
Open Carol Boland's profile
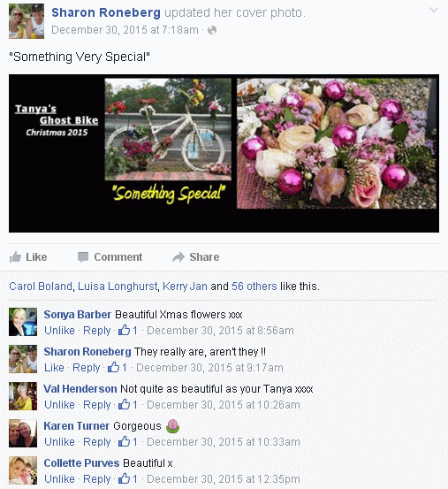click(41, 287)
